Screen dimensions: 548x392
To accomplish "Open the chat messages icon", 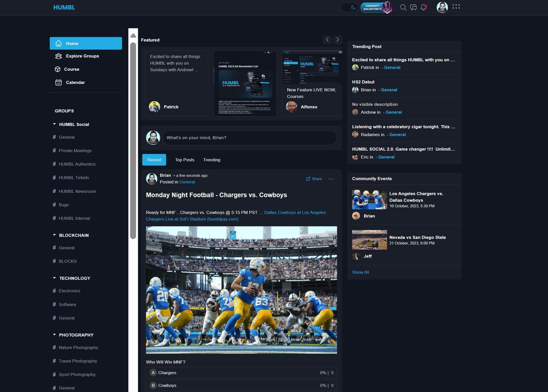I will tap(413, 7).
